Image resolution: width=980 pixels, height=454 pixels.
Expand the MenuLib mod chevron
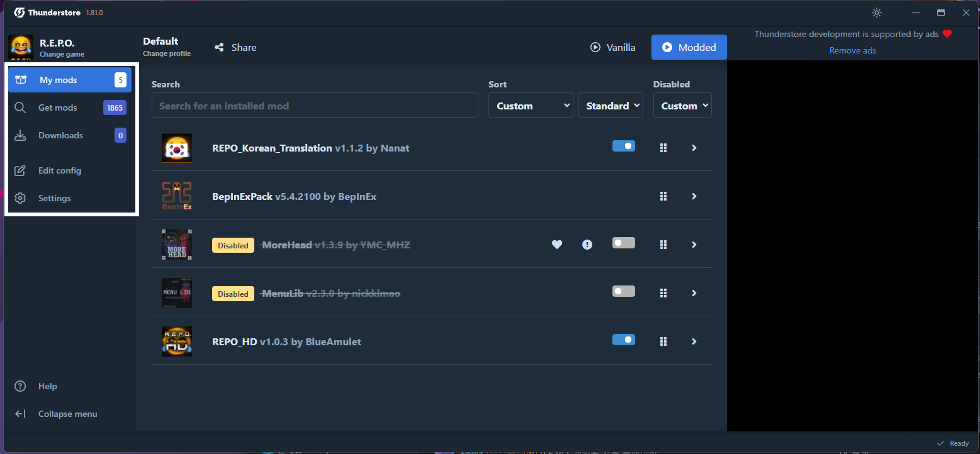[694, 293]
